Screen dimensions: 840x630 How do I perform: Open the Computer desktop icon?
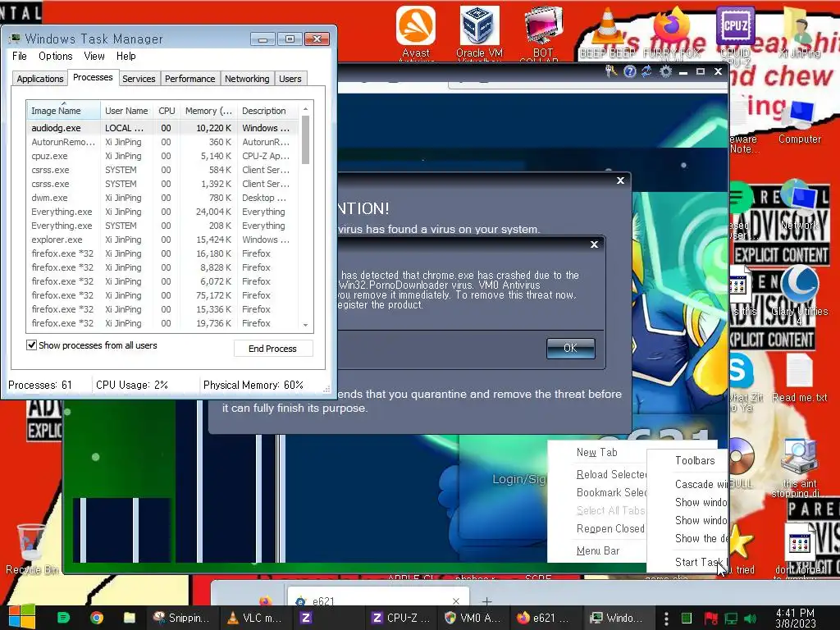[799, 122]
